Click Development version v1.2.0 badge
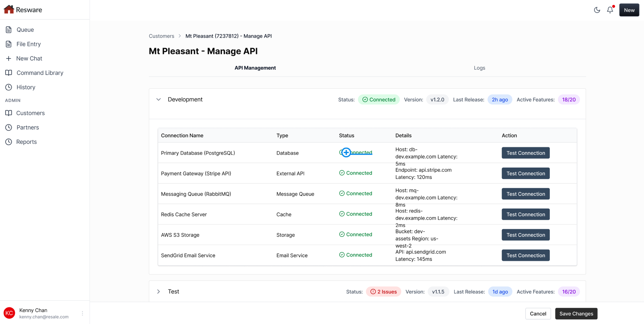The width and height of the screenshot is (644, 324). pos(437,100)
